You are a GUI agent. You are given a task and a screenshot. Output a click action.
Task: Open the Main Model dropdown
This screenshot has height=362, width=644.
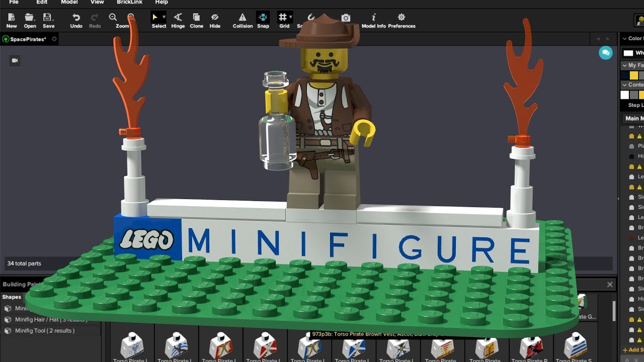(x=633, y=119)
